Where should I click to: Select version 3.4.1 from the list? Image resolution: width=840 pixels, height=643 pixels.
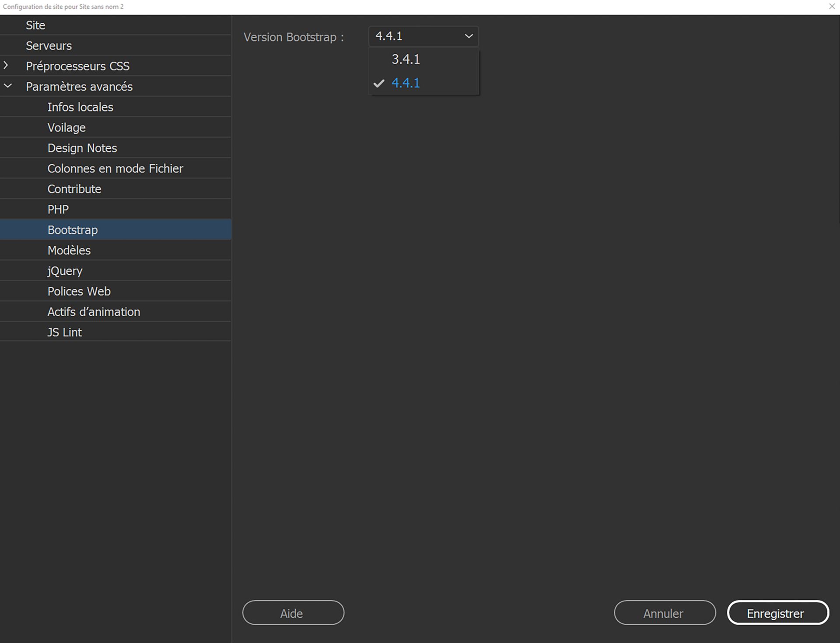point(406,59)
